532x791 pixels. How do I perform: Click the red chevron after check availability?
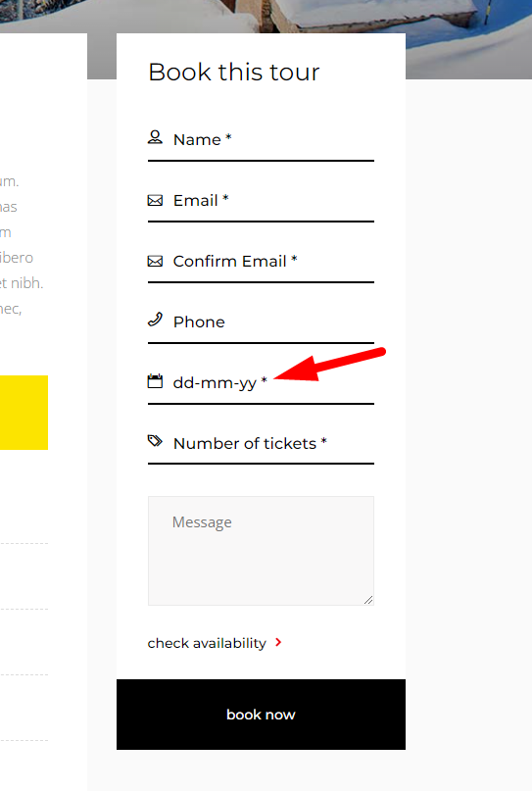pos(278,642)
